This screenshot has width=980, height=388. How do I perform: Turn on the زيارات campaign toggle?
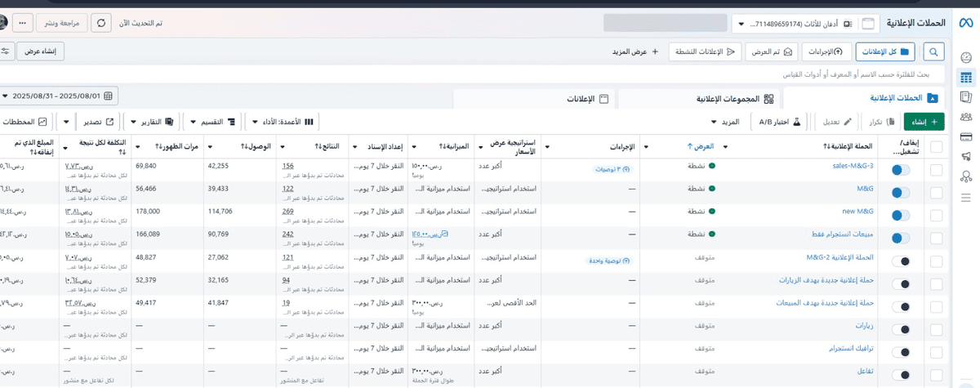(901, 329)
